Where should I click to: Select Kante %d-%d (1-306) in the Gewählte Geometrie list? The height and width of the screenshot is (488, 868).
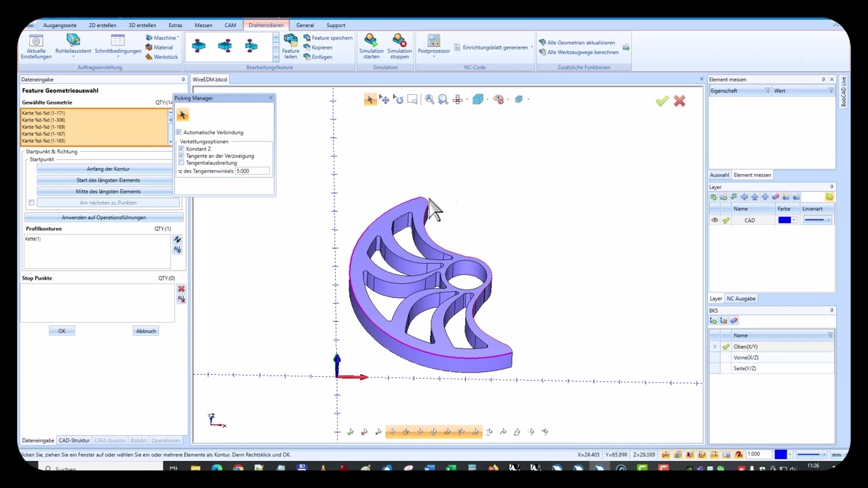pos(43,120)
